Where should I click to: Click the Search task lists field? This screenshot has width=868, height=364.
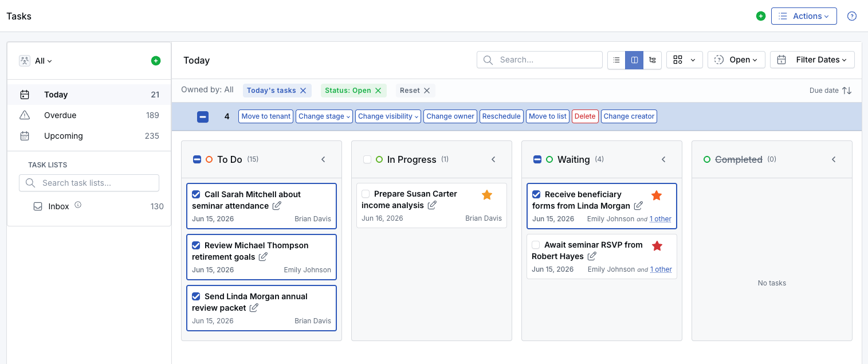coord(89,183)
